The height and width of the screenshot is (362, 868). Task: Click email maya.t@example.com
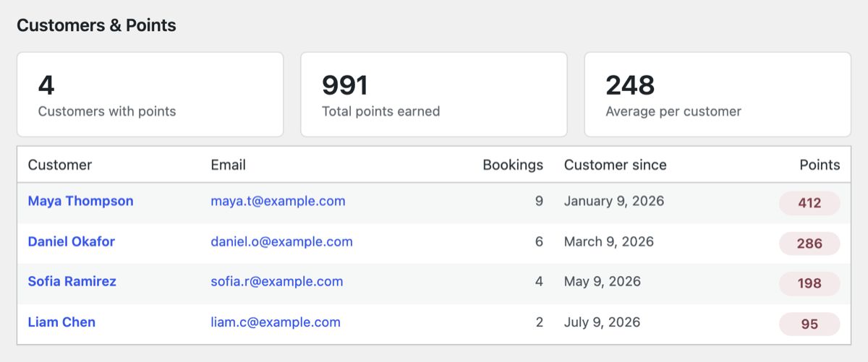point(278,202)
